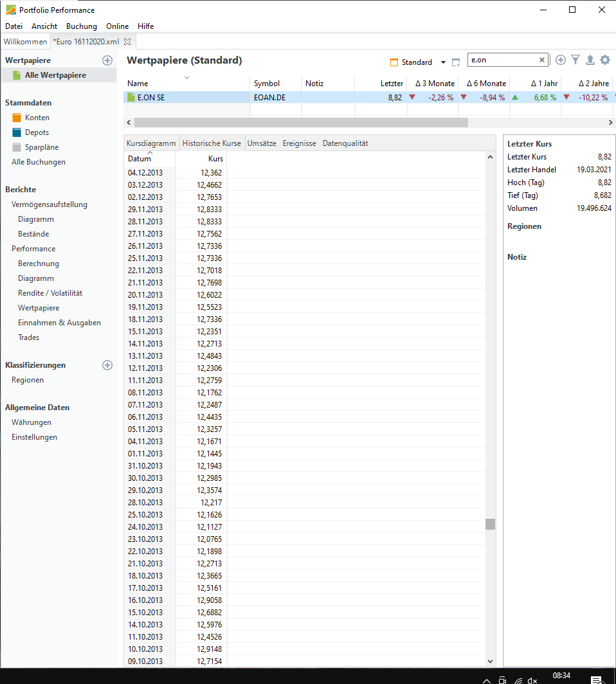Viewport: 616px width, 684px height.
Task: Sort by the Symbol column header
Action: [276, 84]
